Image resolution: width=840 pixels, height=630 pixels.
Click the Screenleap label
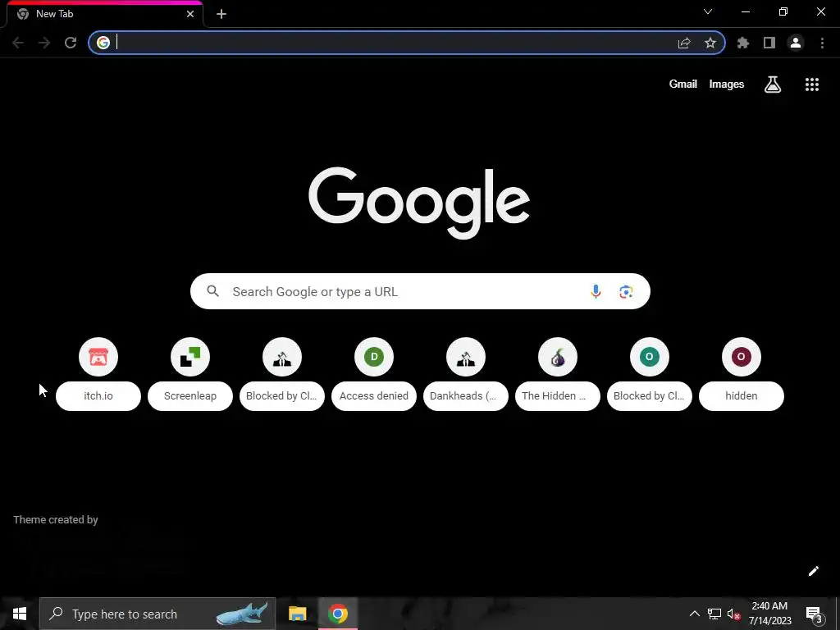[190, 396]
